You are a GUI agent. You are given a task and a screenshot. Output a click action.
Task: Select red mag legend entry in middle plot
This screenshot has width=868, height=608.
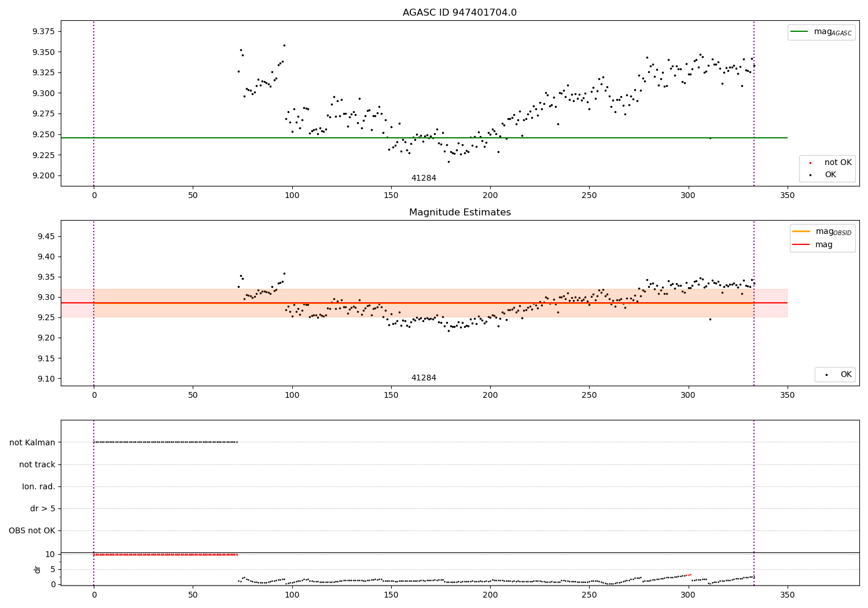812,244
